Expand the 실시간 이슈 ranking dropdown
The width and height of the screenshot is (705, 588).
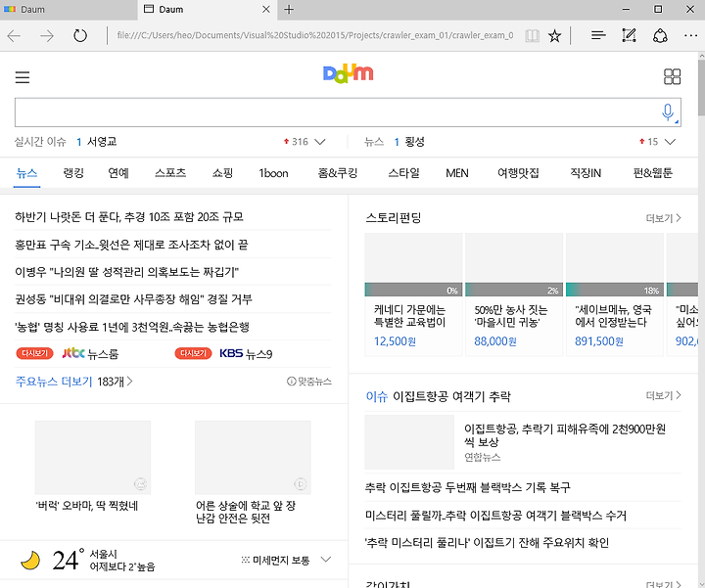(x=319, y=142)
